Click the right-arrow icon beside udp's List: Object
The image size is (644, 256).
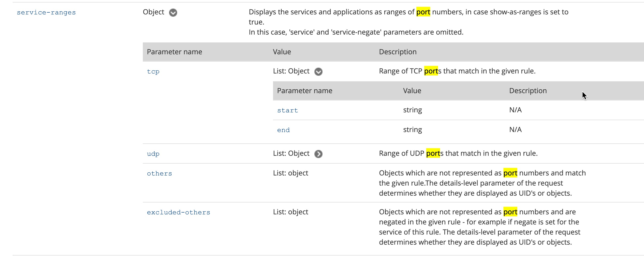tap(318, 154)
